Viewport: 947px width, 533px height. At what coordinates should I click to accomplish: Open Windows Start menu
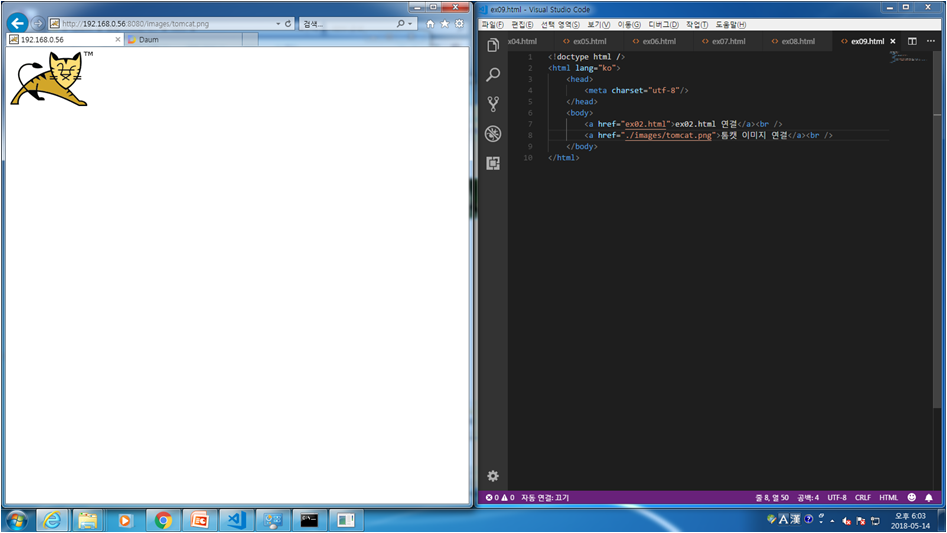coord(16,520)
